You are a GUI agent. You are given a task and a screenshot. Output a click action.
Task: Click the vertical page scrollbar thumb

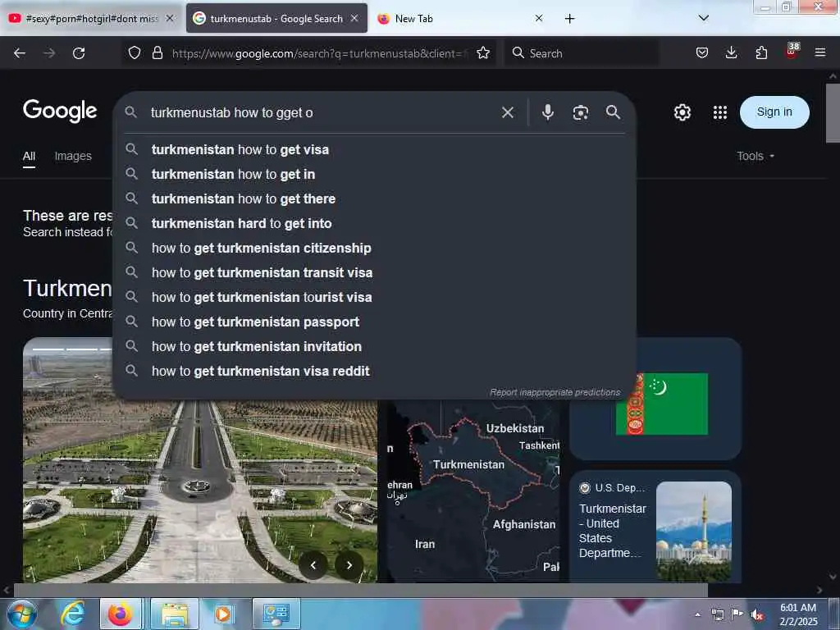(833, 112)
